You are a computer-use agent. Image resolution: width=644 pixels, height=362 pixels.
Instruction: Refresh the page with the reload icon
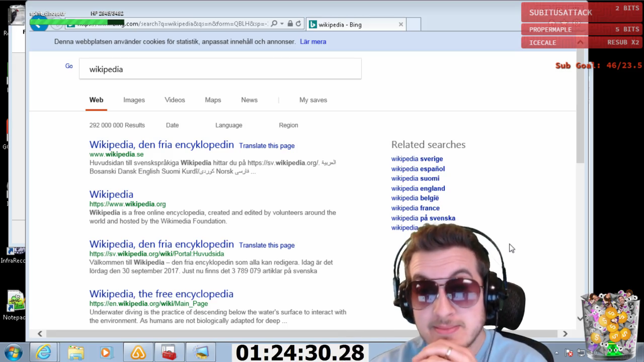(x=298, y=24)
